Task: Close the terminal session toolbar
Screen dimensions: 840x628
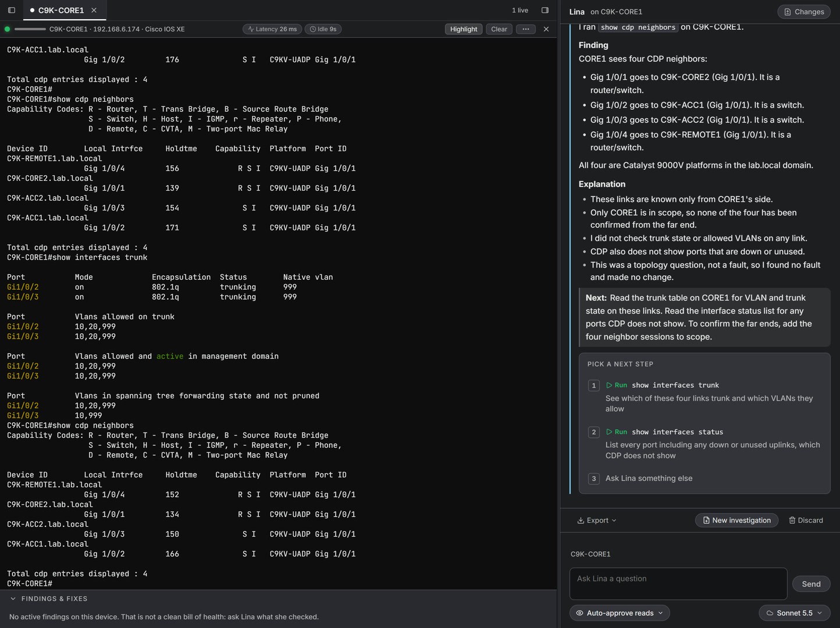Action: pyautogui.click(x=546, y=29)
